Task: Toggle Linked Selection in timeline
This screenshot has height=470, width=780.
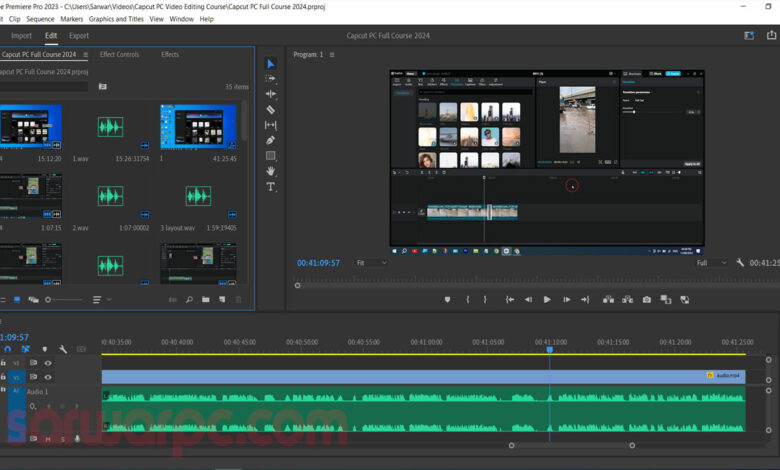Action: pyautogui.click(x=25, y=349)
